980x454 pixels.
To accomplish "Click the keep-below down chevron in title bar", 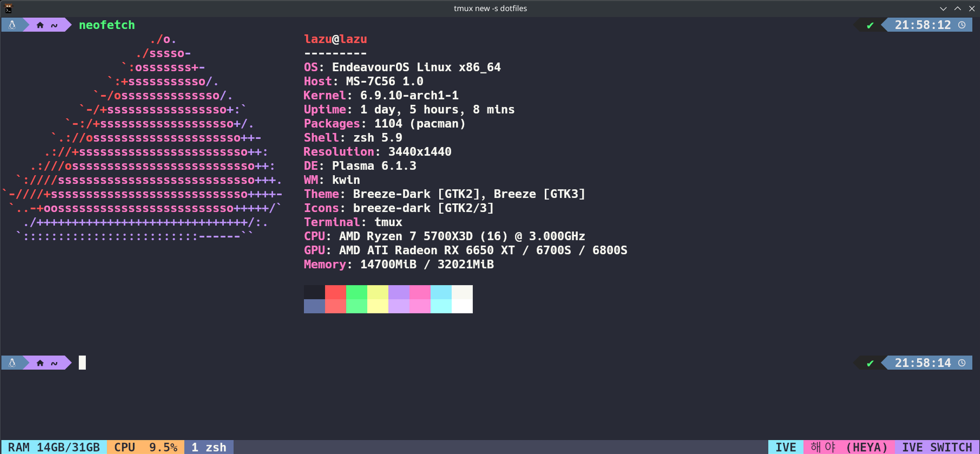I will (943, 8).
